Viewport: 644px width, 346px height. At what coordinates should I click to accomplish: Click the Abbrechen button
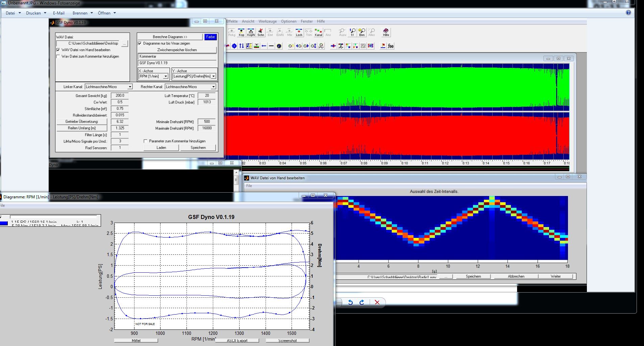[516, 276]
